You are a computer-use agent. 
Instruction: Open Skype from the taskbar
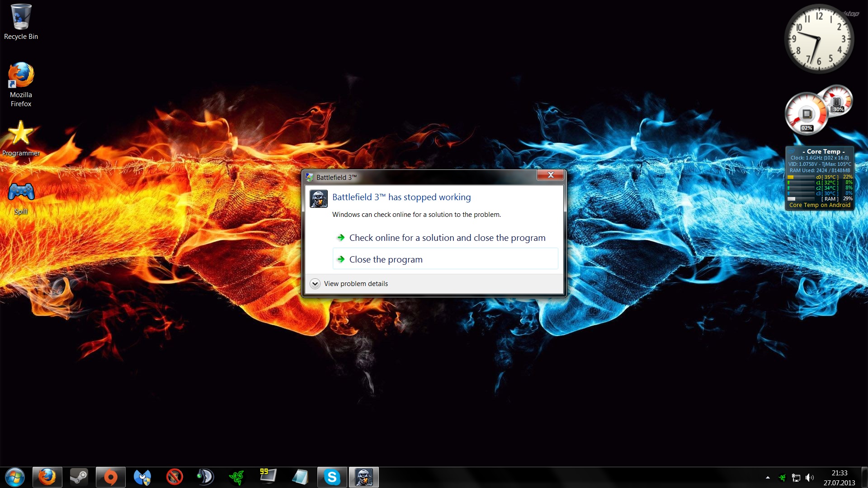(x=332, y=477)
